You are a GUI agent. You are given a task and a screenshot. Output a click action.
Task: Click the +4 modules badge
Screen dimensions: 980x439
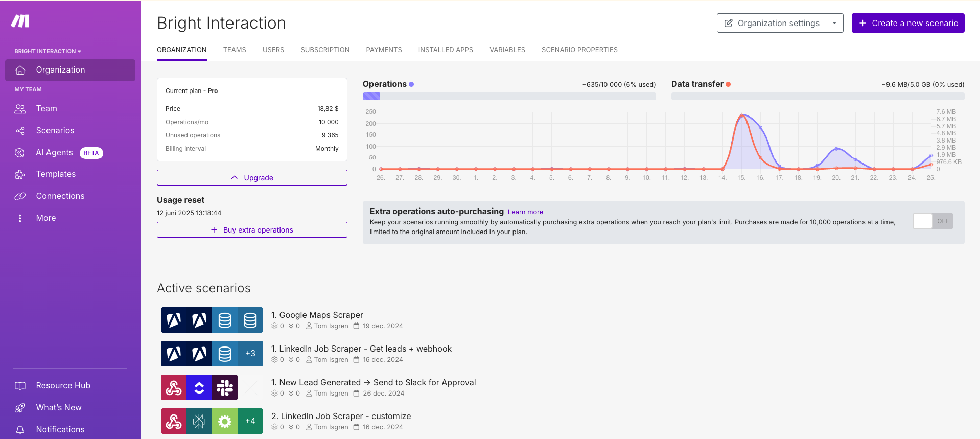pos(250,421)
